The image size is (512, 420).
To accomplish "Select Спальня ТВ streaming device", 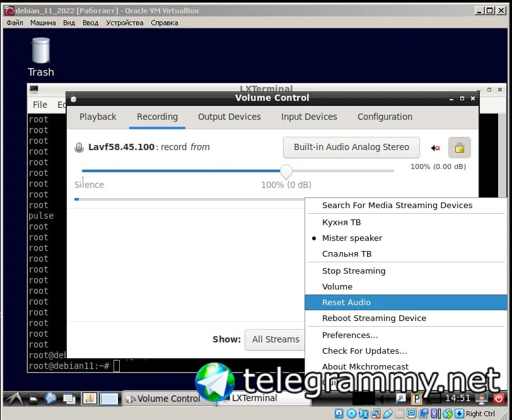I will point(406,254).
